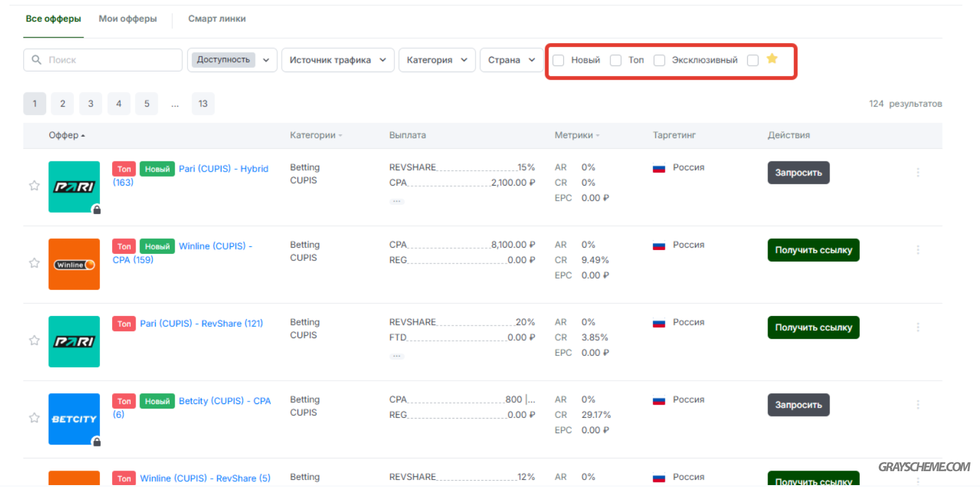The width and height of the screenshot is (980, 487).
Task: Open the Категория dropdown
Action: pyautogui.click(x=437, y=60)
